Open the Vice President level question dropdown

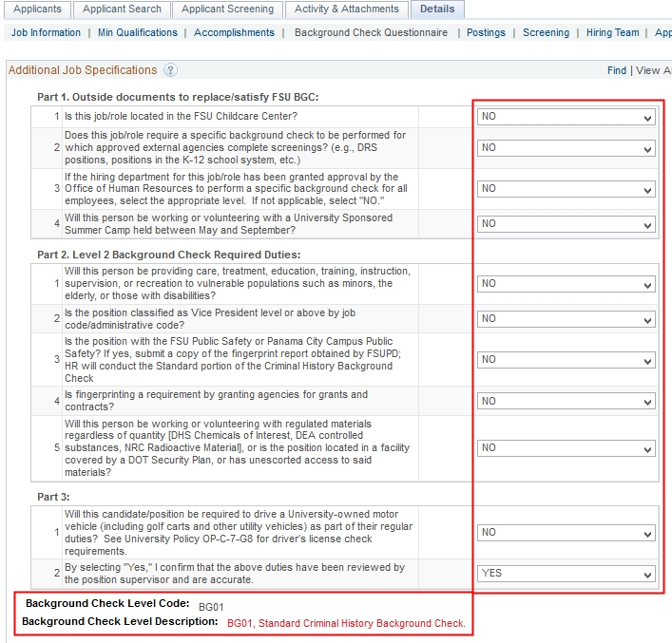[x=566, y=319]
